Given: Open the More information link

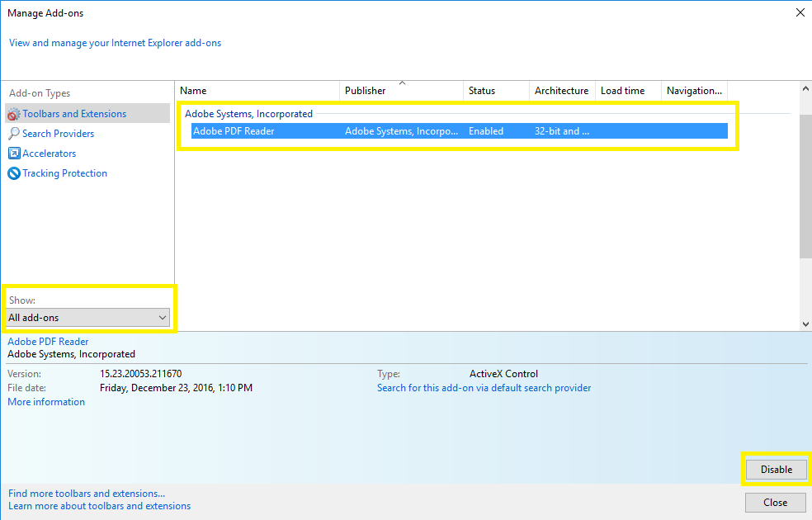Looking at the screenshot, I should coord(46,402).
